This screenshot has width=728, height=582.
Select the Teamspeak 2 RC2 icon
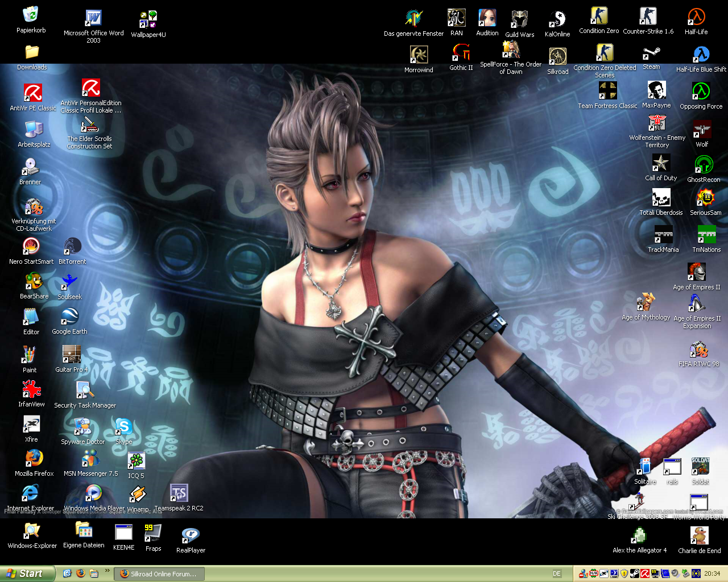point(179,494)
